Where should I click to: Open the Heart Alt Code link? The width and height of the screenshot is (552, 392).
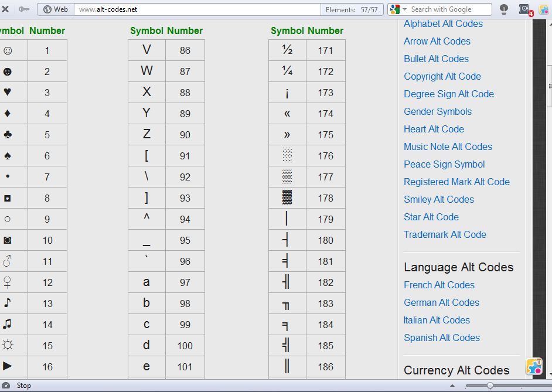434,129
